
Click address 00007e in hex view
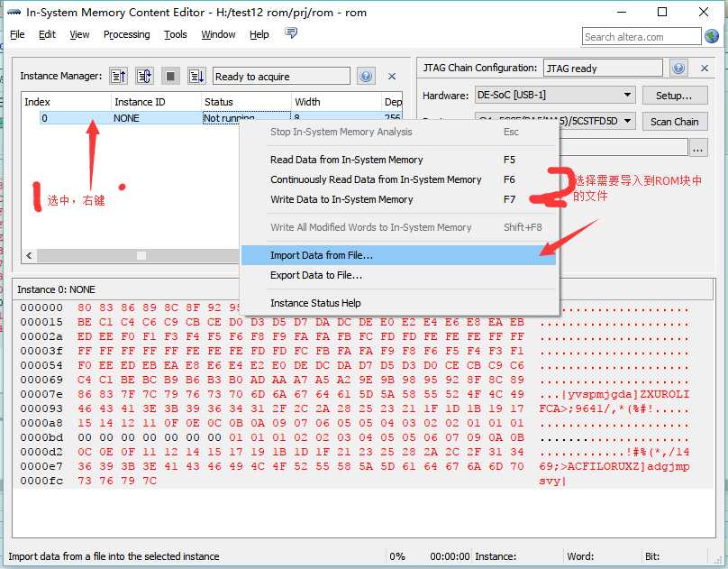[41, 394]
